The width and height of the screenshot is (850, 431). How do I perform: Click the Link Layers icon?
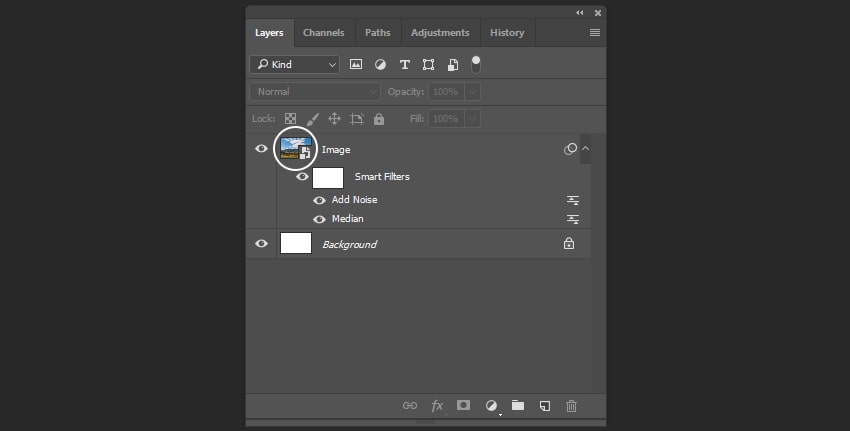tap(410, 406)
